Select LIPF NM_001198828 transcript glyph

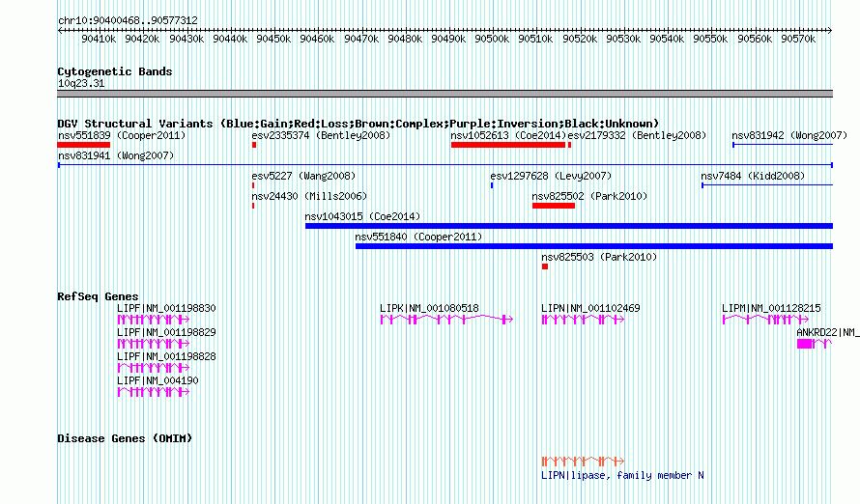click(x=154, y=368)
